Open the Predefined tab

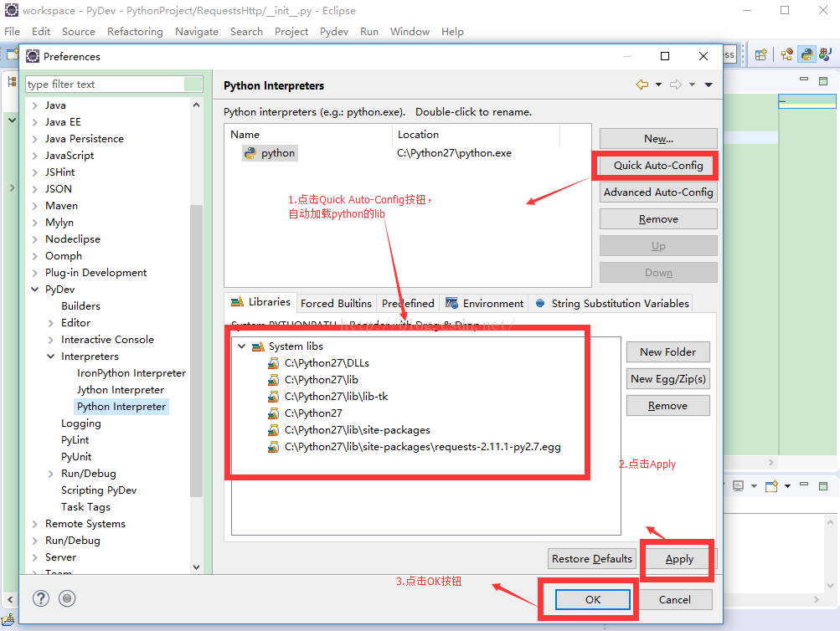click(408, 304)
